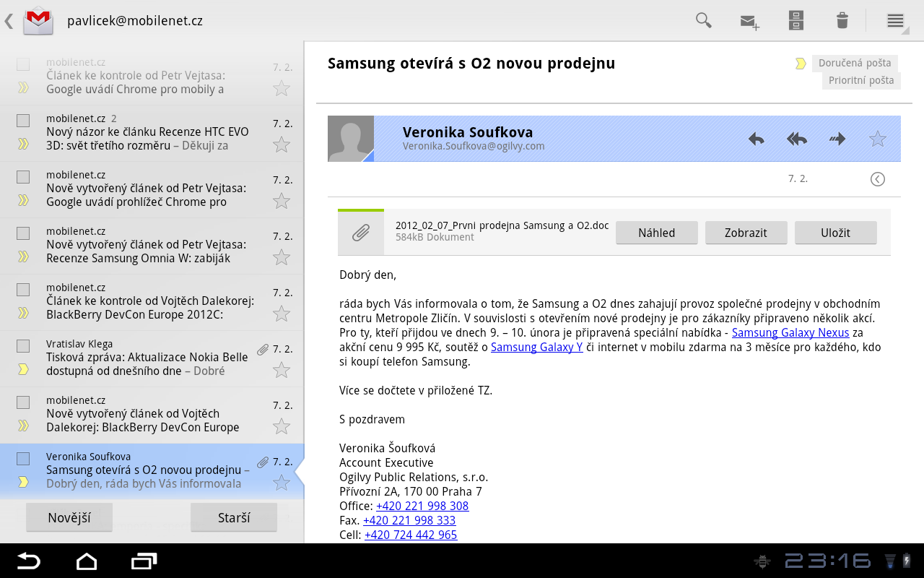The width and height of the screenshot is (924, 578).
Task: Check the Nově vytvořený Vojtěch Dalekorej email
Action: pos(23,402)
